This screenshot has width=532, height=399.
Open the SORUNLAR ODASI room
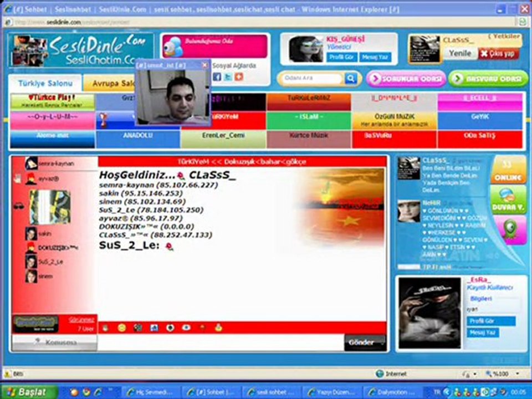[x=406, y=79]
